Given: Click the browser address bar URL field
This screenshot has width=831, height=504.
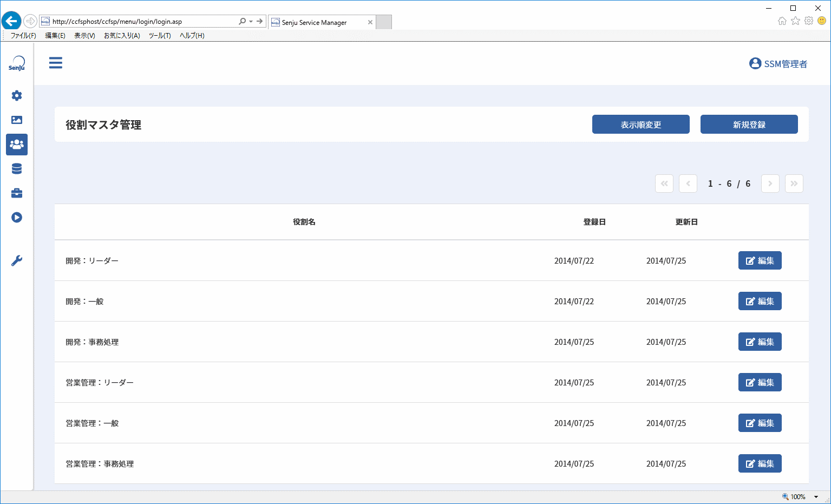Looking at the screenshot, I should click(x=143, y=22).
